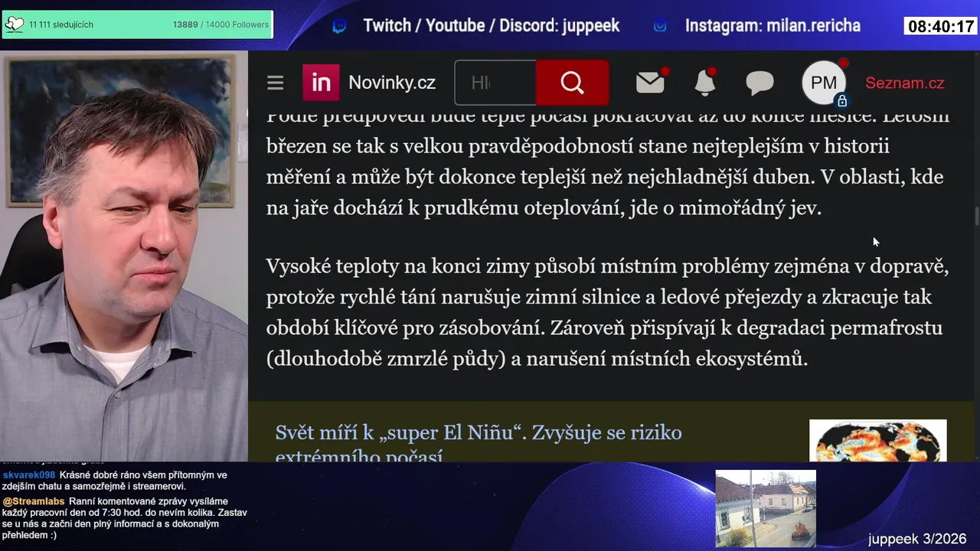Click the '@Streamlabs' chat username
980x551 pixels.
[34, 501]
